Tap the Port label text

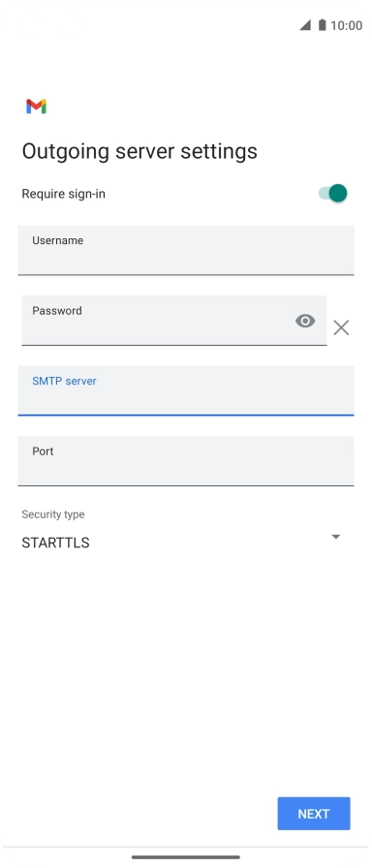[x=43, y=451]
